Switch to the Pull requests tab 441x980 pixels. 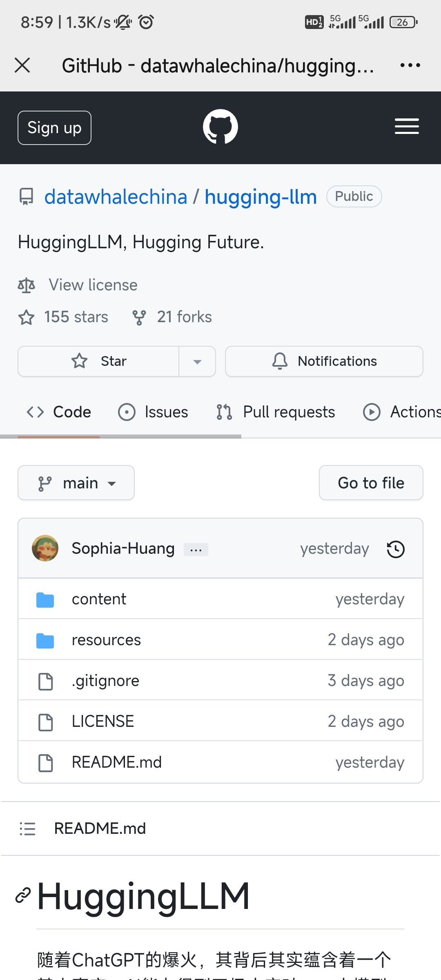pos(276,412)
